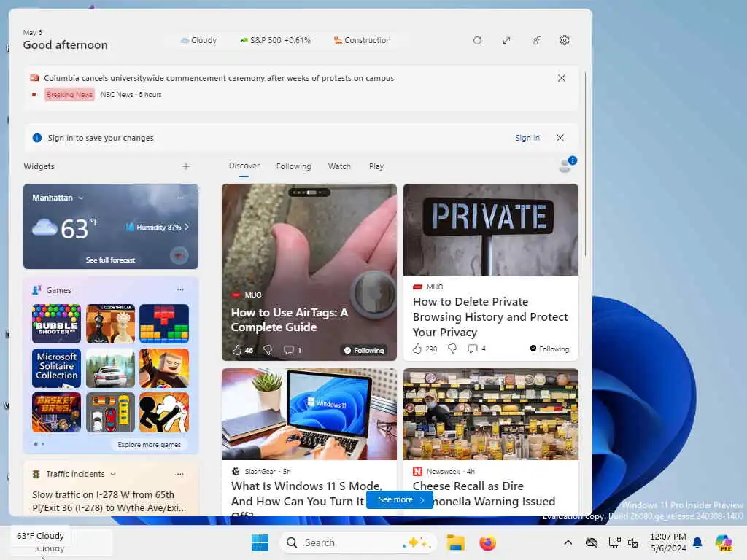Launch the stickman fighting game
Screen dimensions: 747x560
click(164, 413)
